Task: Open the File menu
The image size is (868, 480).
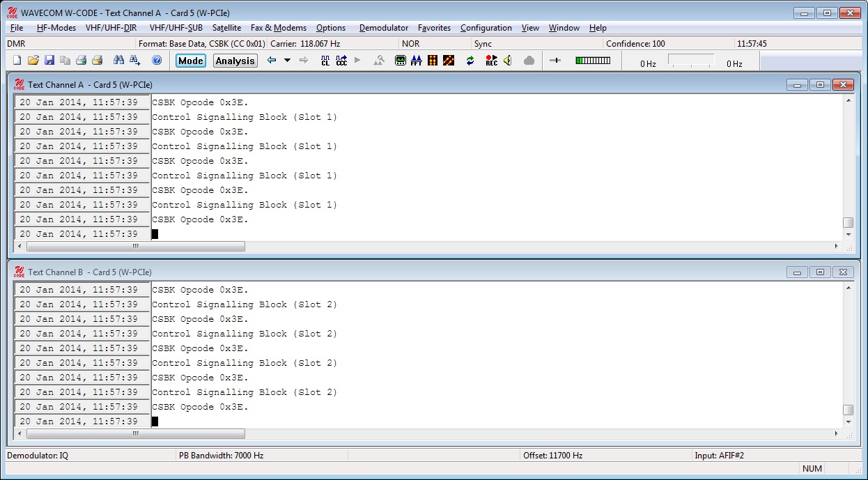Action: 17,28
